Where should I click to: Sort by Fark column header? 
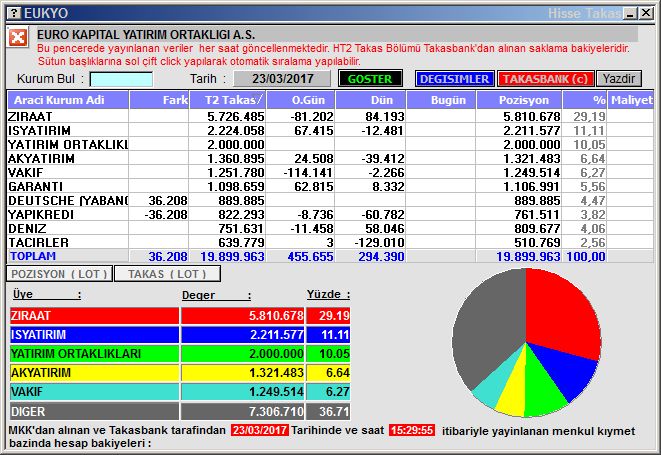point(159,100)
